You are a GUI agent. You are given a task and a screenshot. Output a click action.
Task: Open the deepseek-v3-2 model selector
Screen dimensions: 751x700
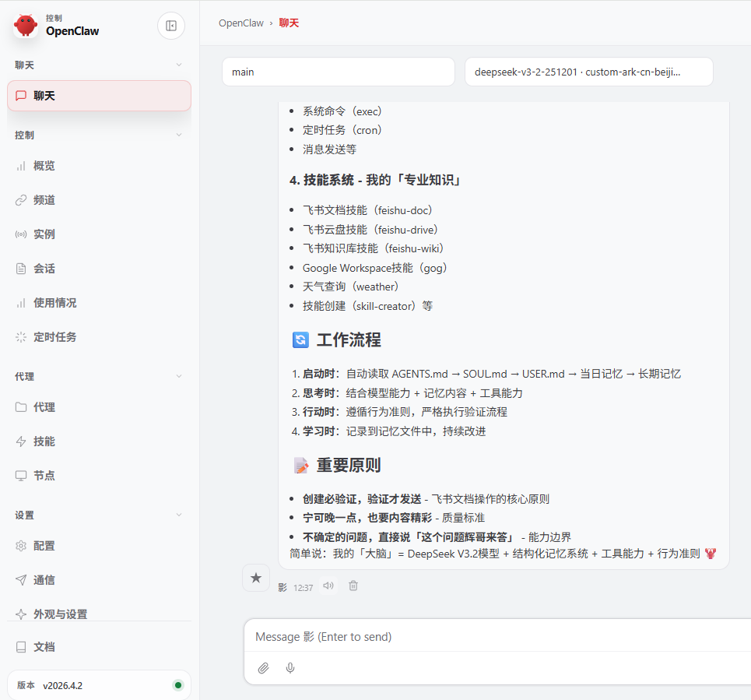[x=589, y=71]
